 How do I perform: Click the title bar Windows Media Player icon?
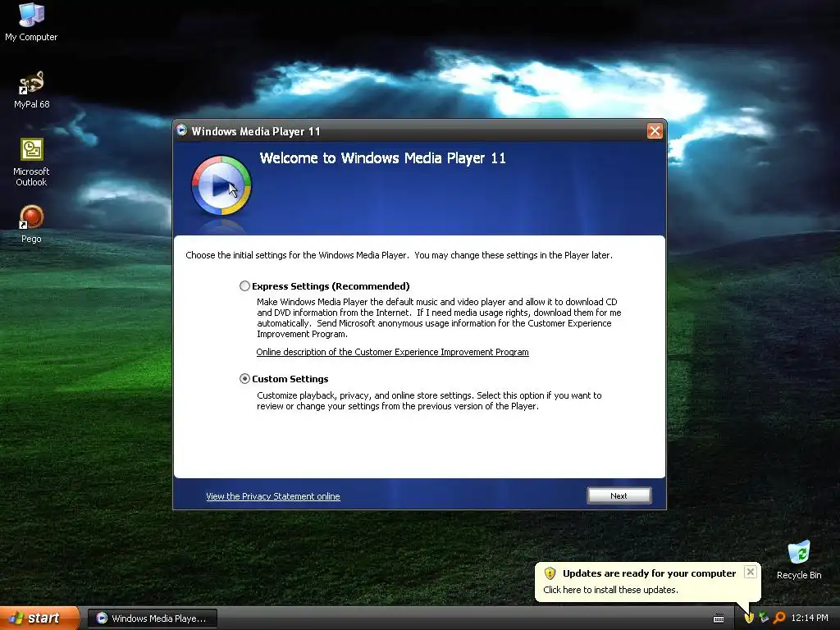[x=181, y=130]
